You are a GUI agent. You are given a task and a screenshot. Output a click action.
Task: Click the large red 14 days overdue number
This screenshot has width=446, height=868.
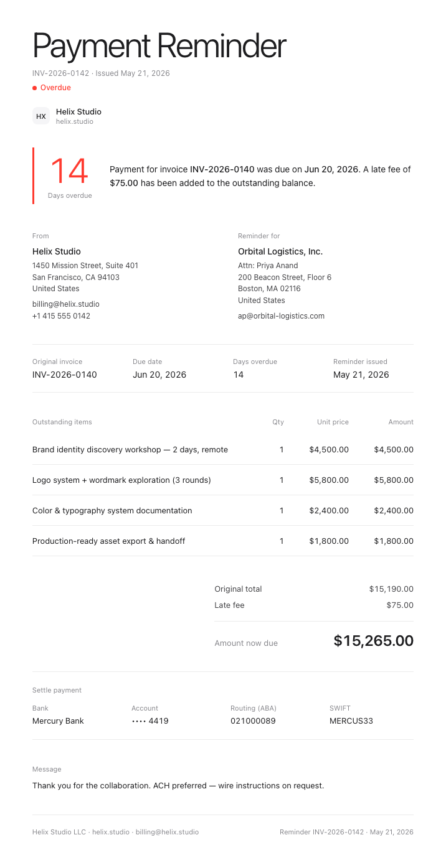click(69, 171)
